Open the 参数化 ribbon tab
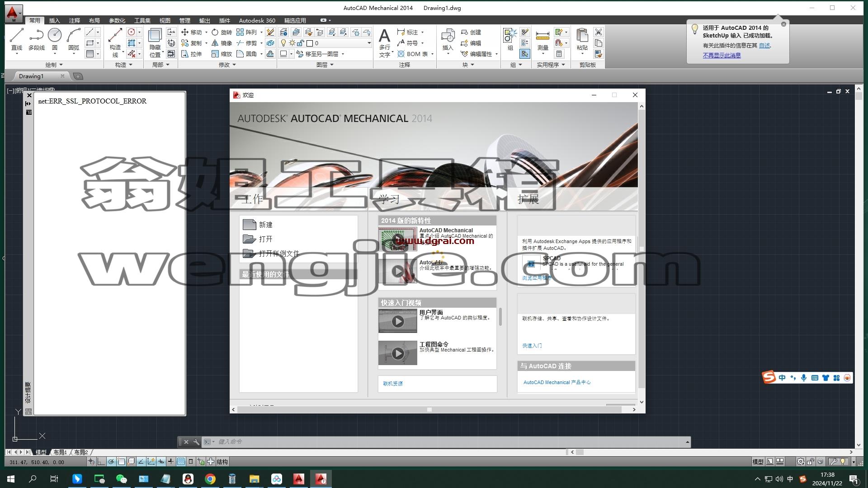Viewport: 868px width, 488px height. [117, 20]
